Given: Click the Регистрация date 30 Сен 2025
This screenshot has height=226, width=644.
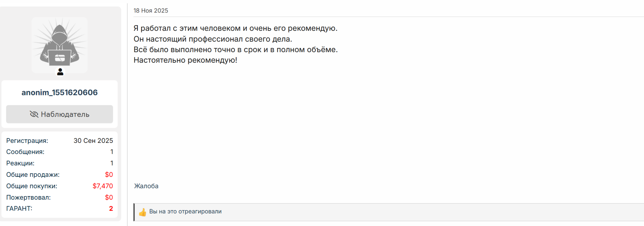Looking at the screenshot, I should tap(93, 141).
